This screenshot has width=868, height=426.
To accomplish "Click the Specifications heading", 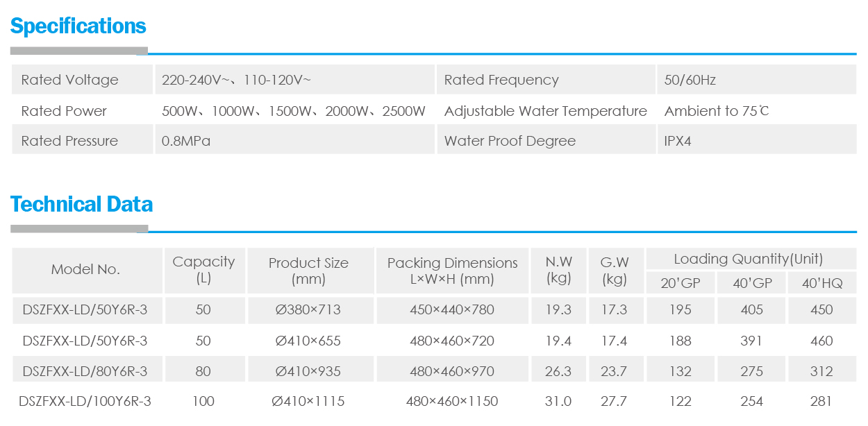I will (78, 26).
